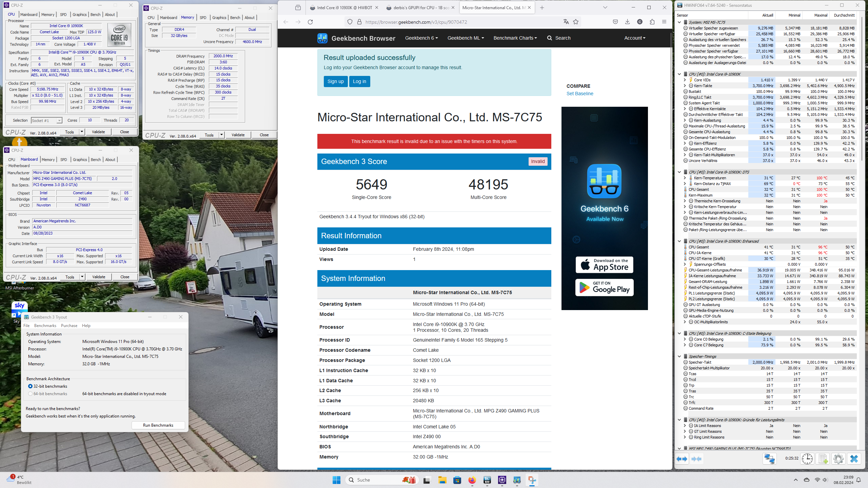Open the Firefox extensions puzzle icon
The image size is (868, 488).
click(x=652, y=22)
